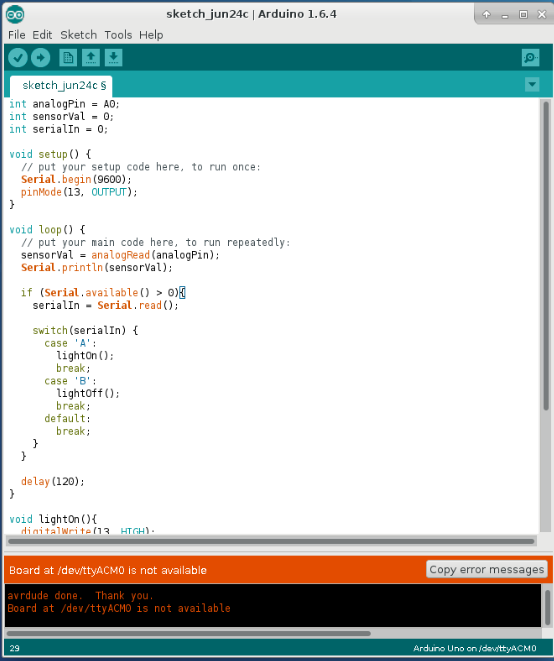Image resolution: width=554 pixels, height=661 pixels.
Task: Click the window shade (up arrow) button
Action: point(487,14)
